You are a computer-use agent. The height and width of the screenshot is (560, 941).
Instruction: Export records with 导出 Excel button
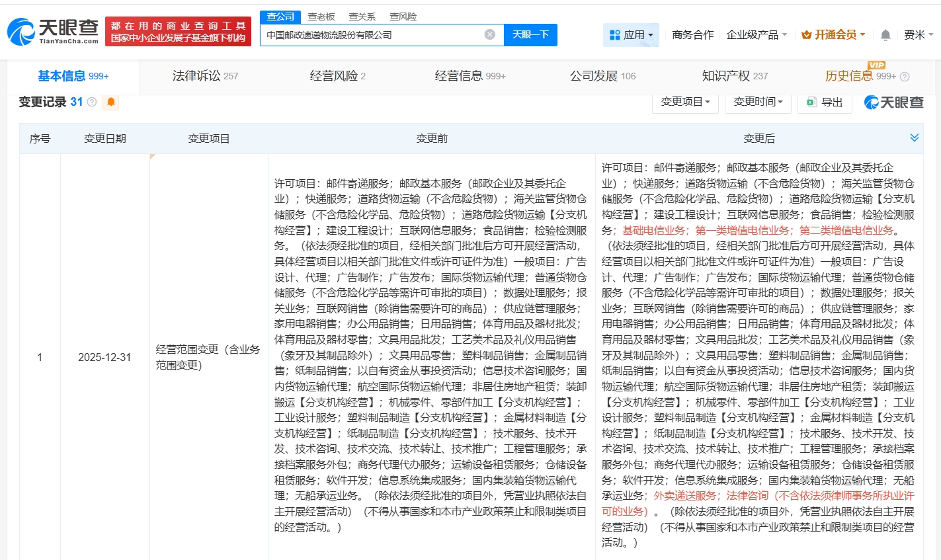point(824,102)
